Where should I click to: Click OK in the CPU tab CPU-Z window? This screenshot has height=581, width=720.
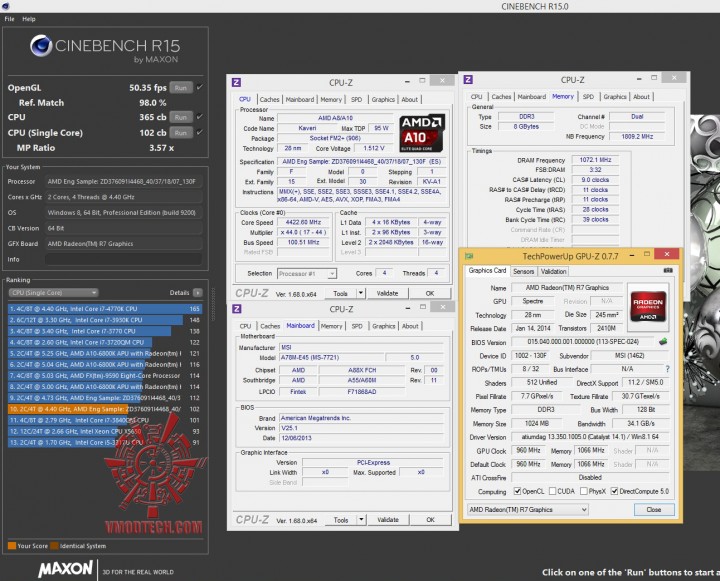(430, 293)
